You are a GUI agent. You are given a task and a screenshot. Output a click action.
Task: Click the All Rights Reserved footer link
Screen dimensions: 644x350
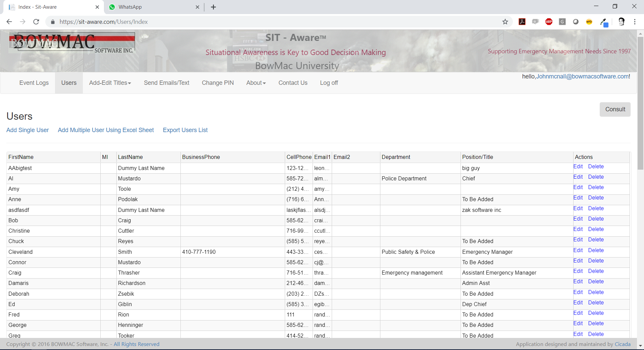(137, 344)
